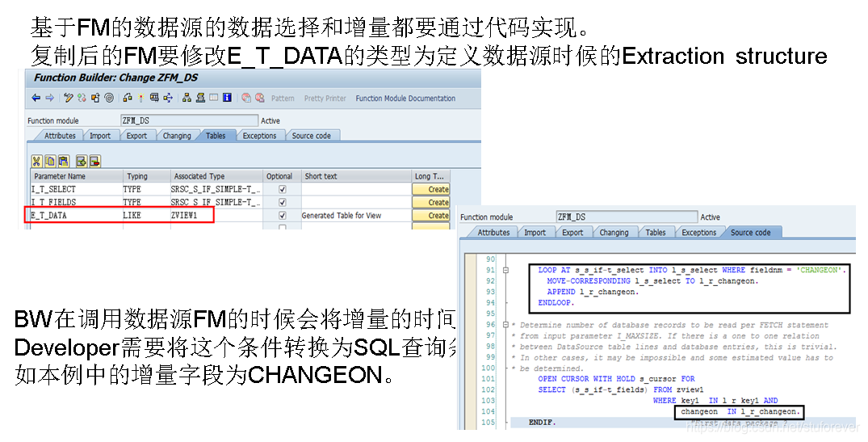
Task: Focus Function module field in Change window
Action: (x=189, y=120)
